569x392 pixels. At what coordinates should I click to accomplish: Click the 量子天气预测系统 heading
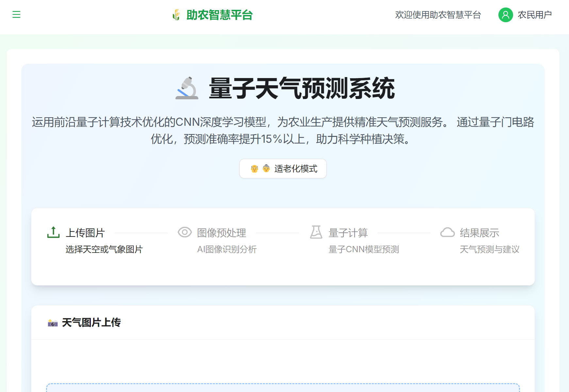pyautogui.click(x=302, y=88)
